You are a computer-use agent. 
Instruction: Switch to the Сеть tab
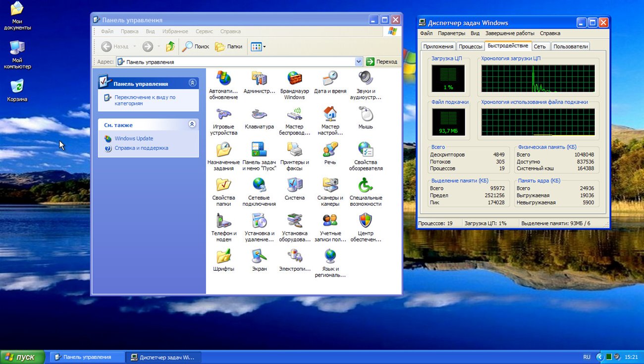(x=539, y=46)
